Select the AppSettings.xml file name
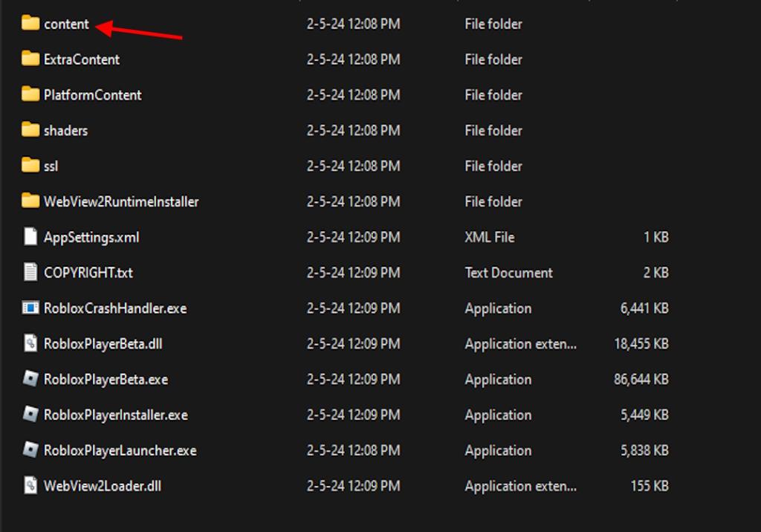The width and height of the screenshot is (761, 532). [91, 238]
